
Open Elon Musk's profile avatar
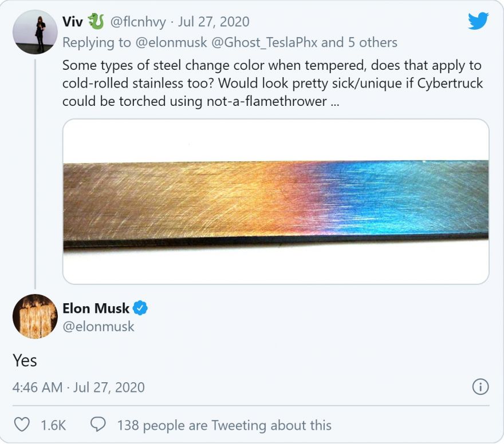(35, 316)
